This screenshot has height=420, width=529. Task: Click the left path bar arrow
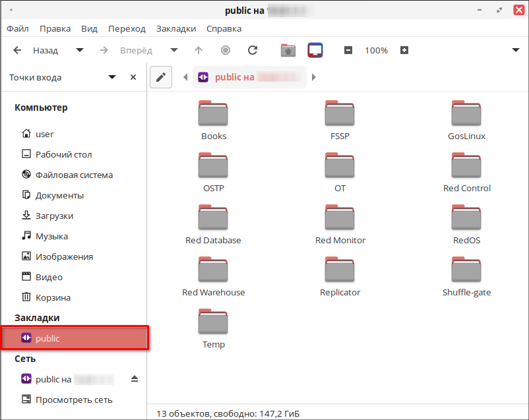click(x=185, y=77)
